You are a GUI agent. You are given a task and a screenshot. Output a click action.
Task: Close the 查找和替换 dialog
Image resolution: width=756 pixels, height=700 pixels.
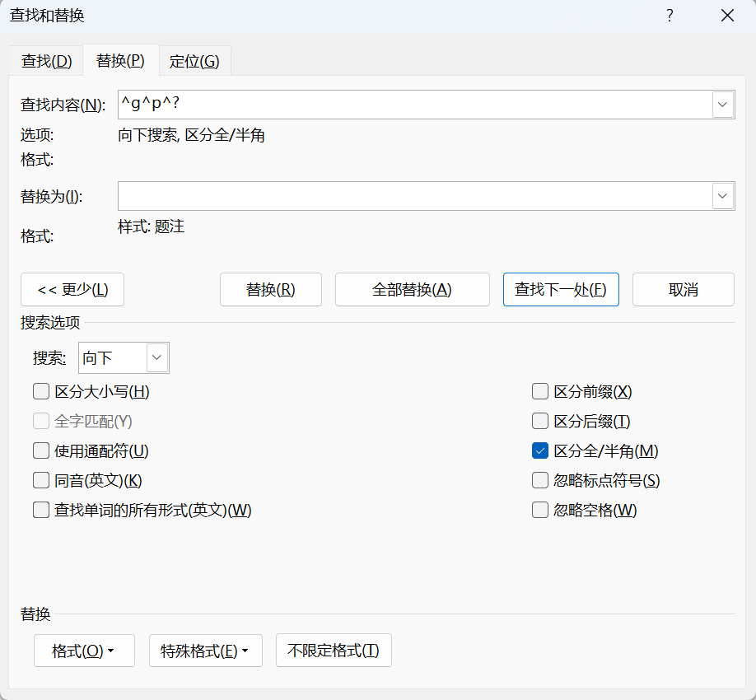727,16
